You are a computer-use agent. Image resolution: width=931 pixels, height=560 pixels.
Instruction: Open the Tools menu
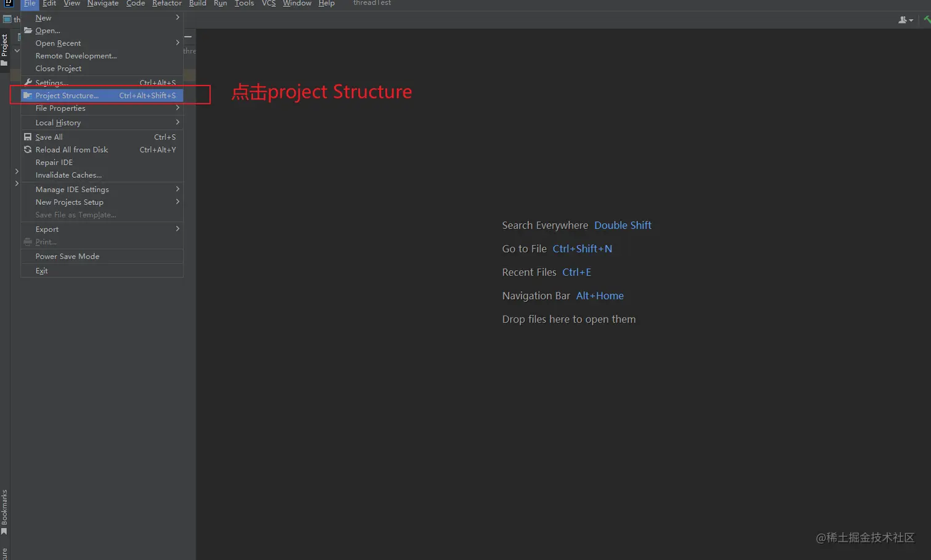(x=244, y=4)
